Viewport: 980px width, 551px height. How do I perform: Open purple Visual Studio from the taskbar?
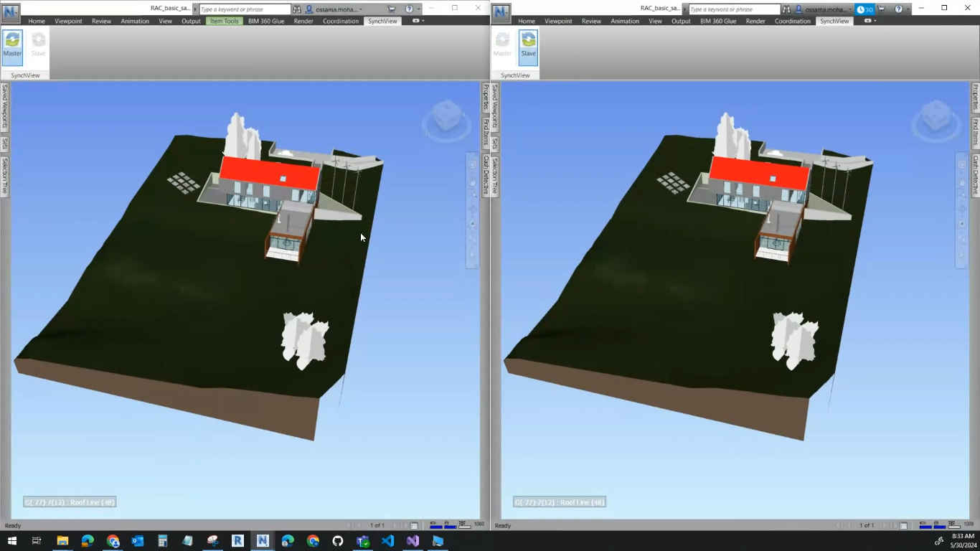(413, 541)
